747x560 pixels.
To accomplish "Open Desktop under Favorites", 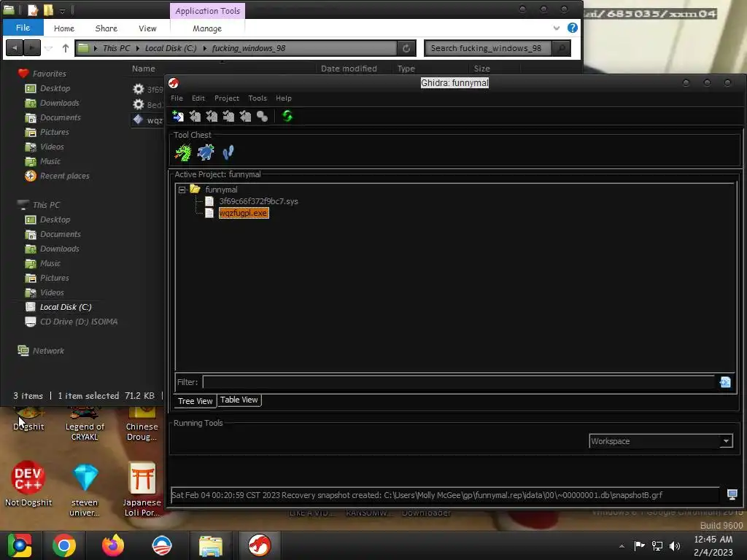I will click(55, 88).
